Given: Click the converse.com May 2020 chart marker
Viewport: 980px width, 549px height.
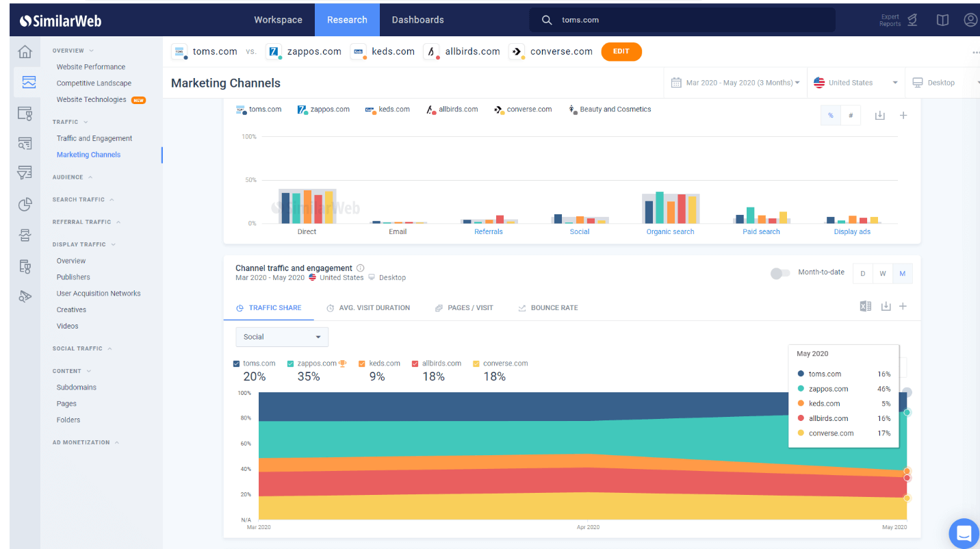Looking at the screenshot, I should pyautogui.click(x=907, y=498).
